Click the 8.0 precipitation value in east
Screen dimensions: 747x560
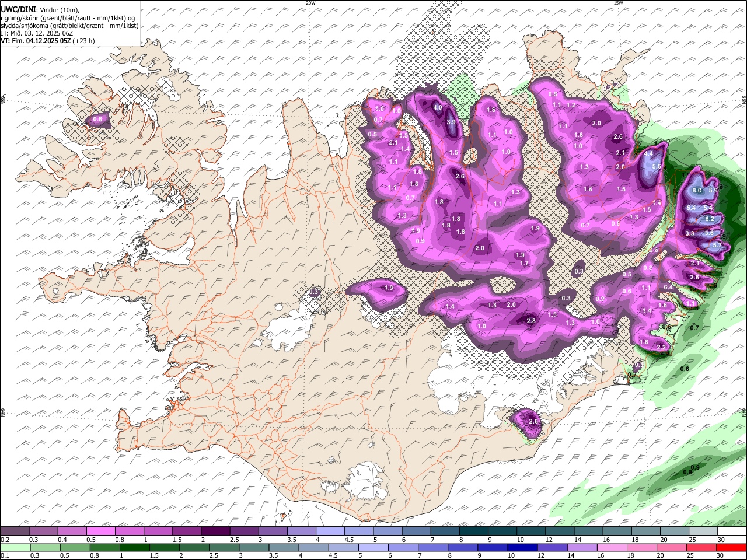tap(697, 191)
